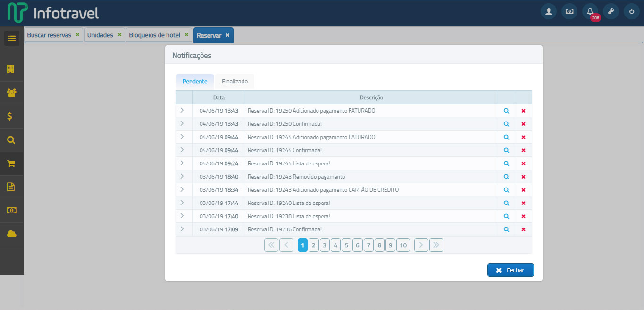Open the Bloqueios de hotel tab
The height and width of the screenshot is (310, 644).
click(x=154, y=35)
